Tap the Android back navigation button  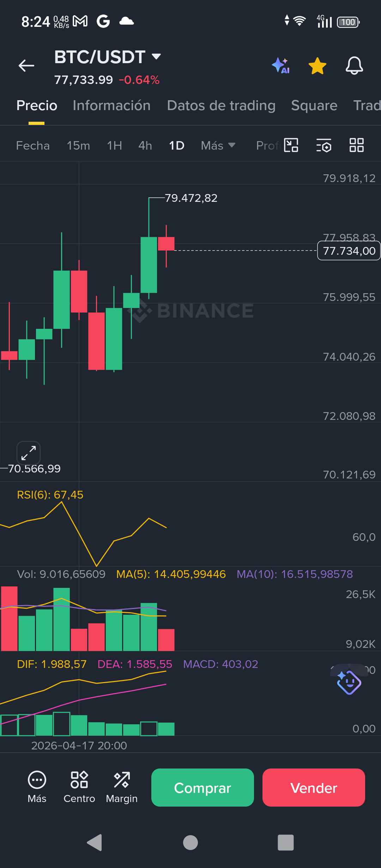95,843
